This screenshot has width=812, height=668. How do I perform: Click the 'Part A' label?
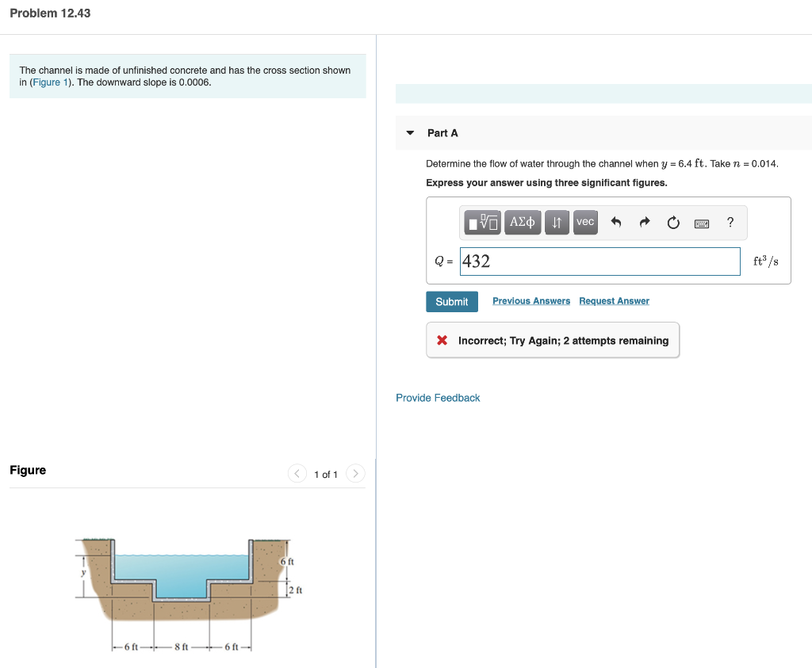tap(442, 133)
